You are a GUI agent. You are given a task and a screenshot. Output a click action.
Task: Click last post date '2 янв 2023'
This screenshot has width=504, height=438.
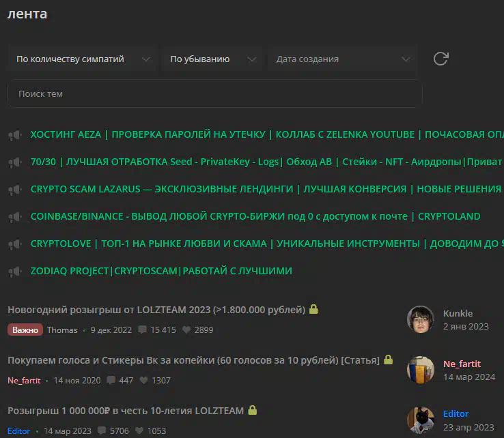click(x=466, y=327)
